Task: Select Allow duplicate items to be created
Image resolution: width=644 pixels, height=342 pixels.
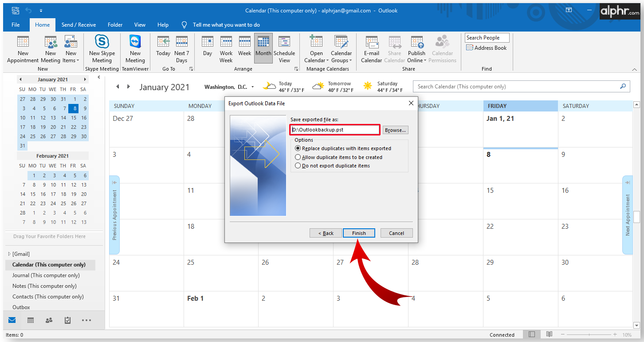Action: tap(339, 157)
